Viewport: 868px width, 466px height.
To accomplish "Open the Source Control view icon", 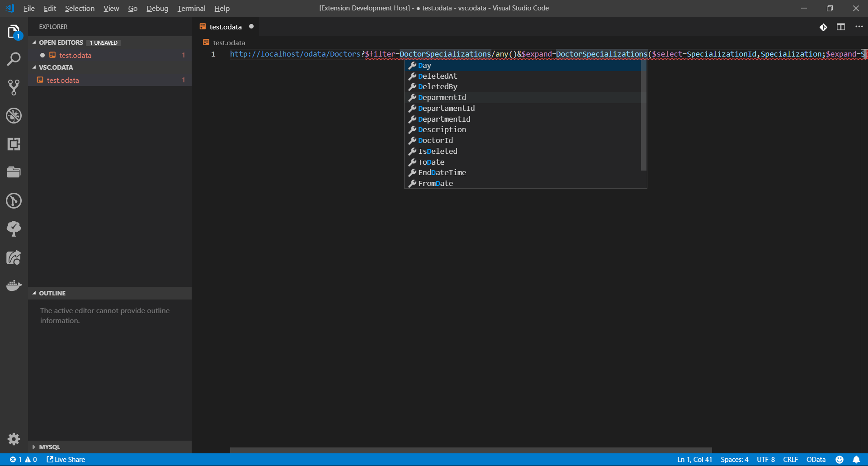I will tap(14, 87).
